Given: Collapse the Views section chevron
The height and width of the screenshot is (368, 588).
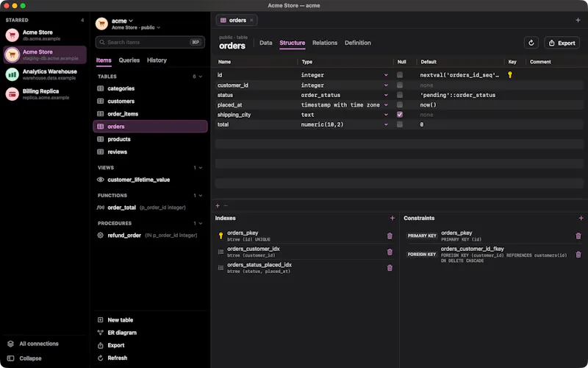Looking at the screenshot, I should (x=201, y=168).
